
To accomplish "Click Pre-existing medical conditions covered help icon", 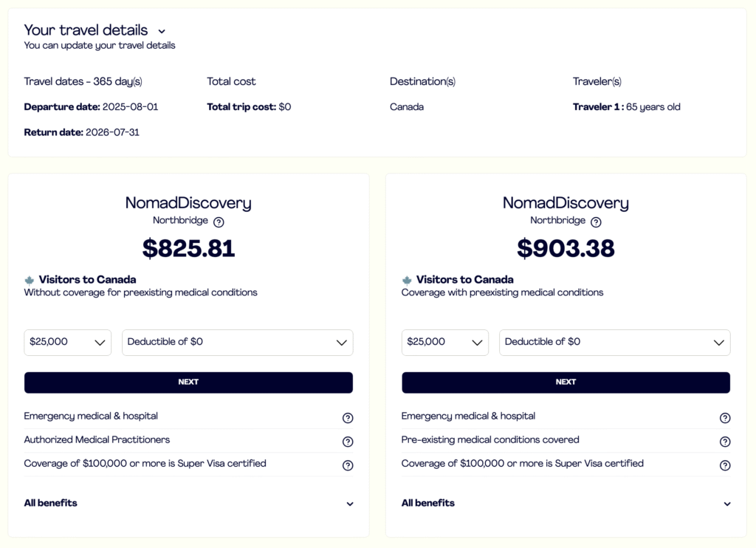I will click(x=725, y=442).
